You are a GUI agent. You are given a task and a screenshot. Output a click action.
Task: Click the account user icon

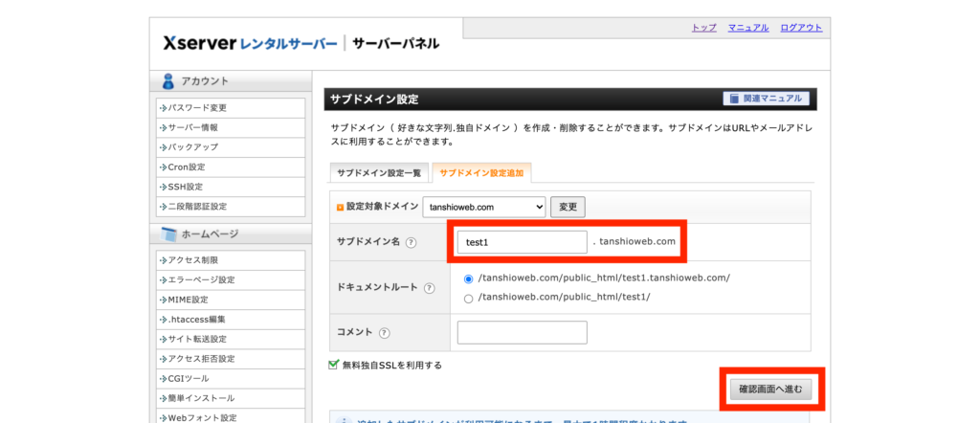(x=167, y=81)
